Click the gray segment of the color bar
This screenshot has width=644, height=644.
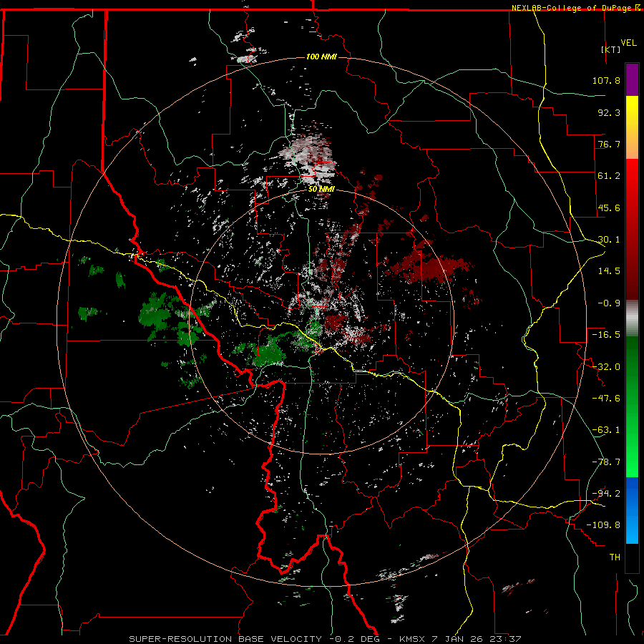[x=632, y=318]
